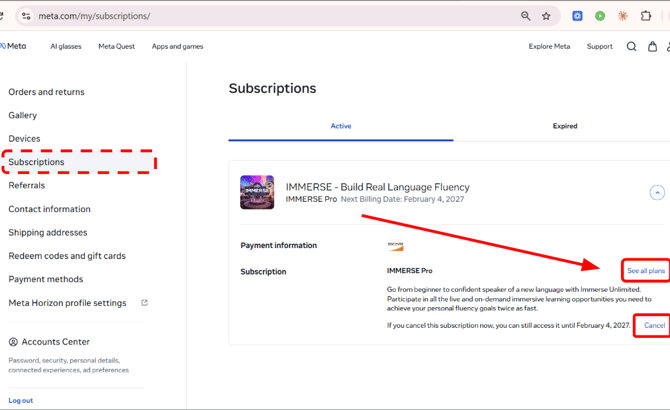This screenshot has width=670, height=410.
Task: Click the Next Billing Date: February 4, 2027 text
Action: click(x=402, y=199)
